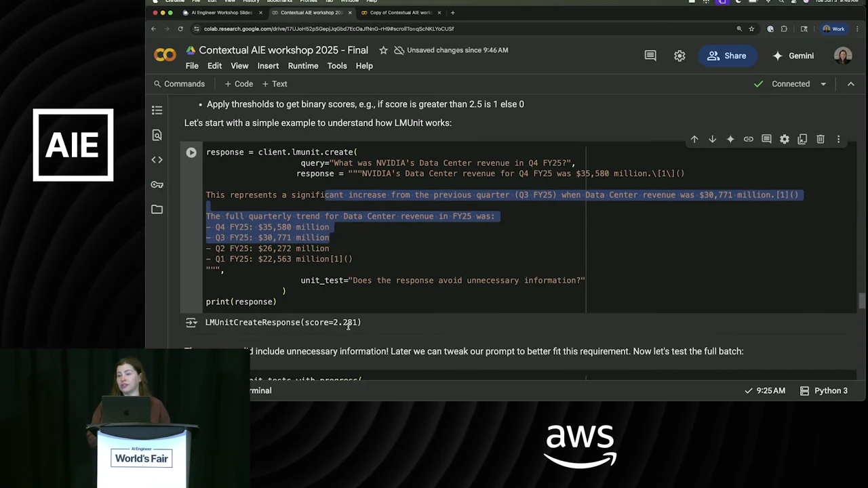Image resolution: width=868 pixels, height=488 pixels.
Task: Open the Gemini assistant button
Action: pyautogui.click(x=793, y=56)
